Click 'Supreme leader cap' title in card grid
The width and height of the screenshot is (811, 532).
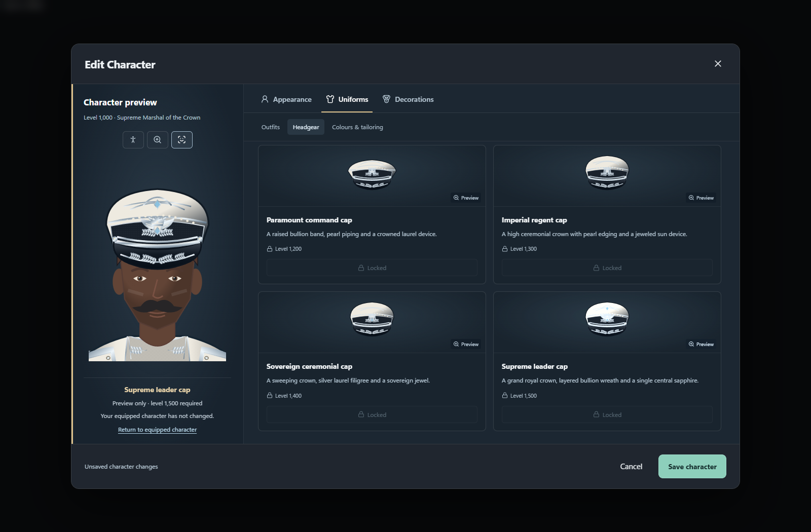coord(535,366)
